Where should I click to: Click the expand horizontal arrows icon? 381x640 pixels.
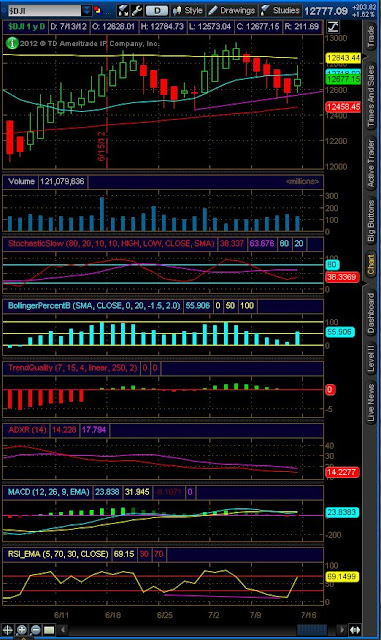click(x=355, y=630)
